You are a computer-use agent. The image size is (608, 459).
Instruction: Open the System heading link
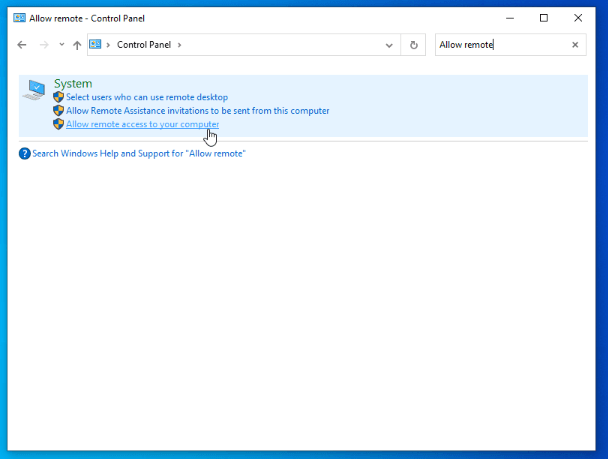[x=73, y=84]
